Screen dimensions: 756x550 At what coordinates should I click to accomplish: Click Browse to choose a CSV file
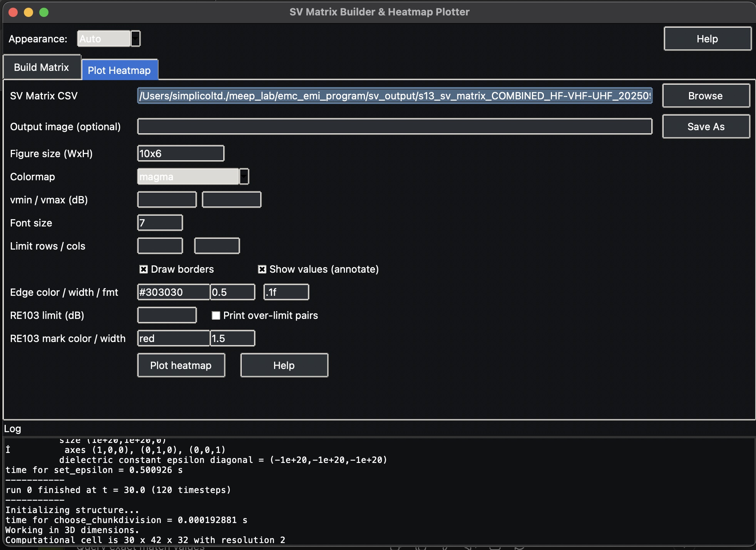[x=706, y=96]
